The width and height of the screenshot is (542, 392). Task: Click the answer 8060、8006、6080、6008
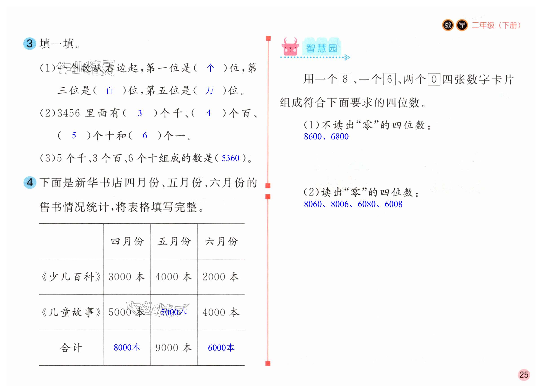point(353,204)
